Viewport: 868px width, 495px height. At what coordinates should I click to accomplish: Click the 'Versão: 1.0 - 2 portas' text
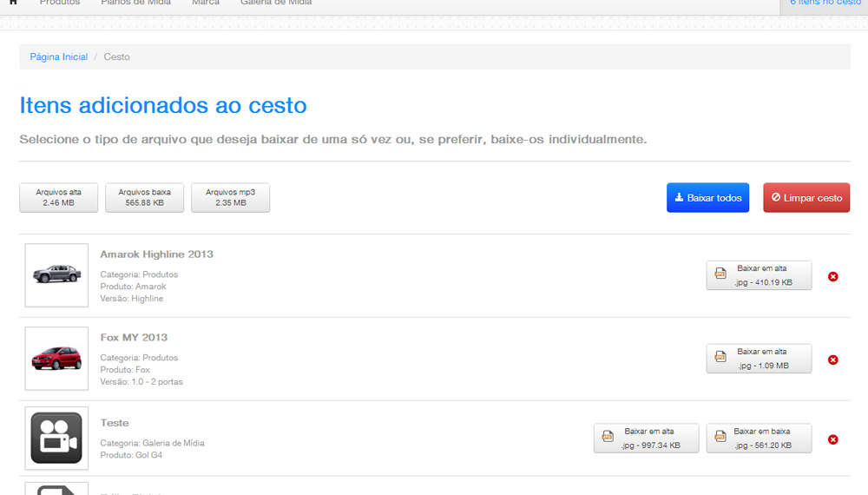tap(141, 381)
